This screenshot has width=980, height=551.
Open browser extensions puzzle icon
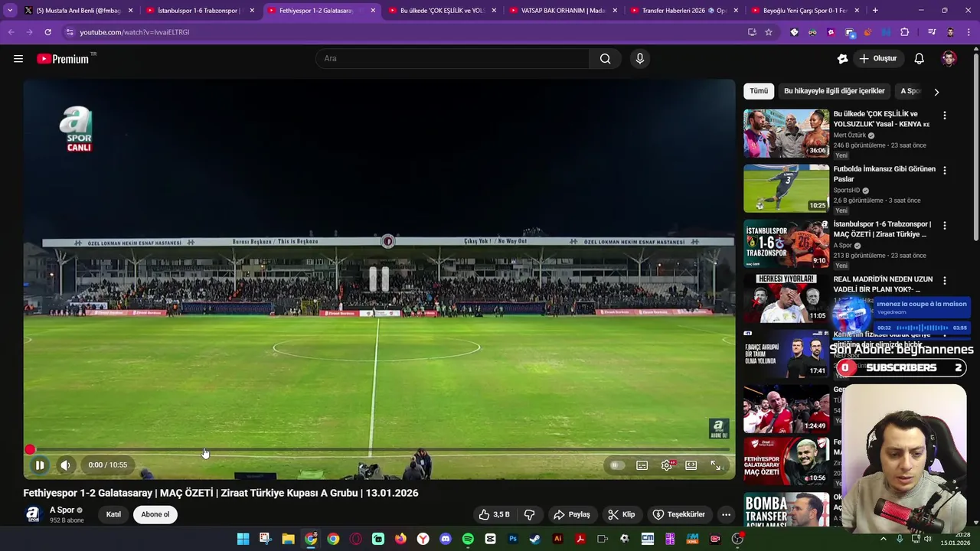click(905, 32)
